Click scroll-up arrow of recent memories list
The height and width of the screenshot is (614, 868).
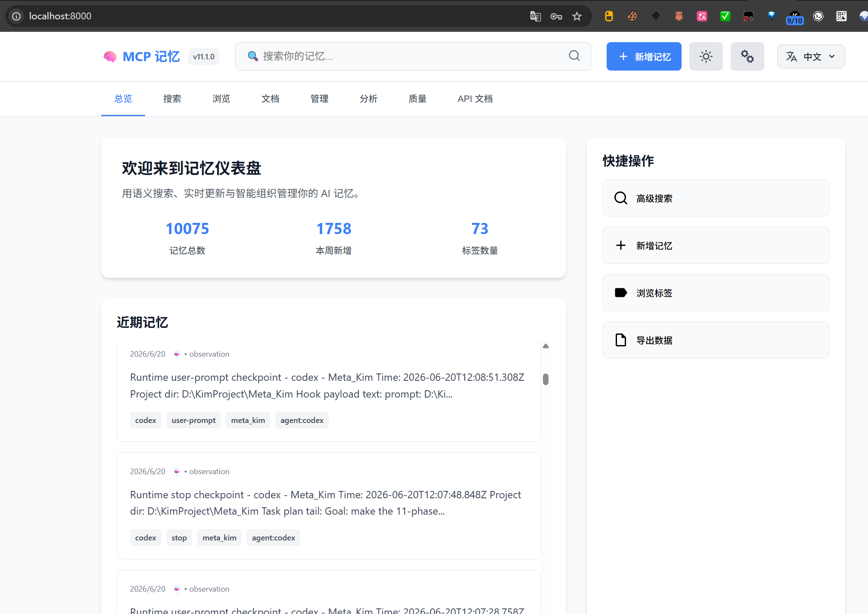click(x=546, y=346)
